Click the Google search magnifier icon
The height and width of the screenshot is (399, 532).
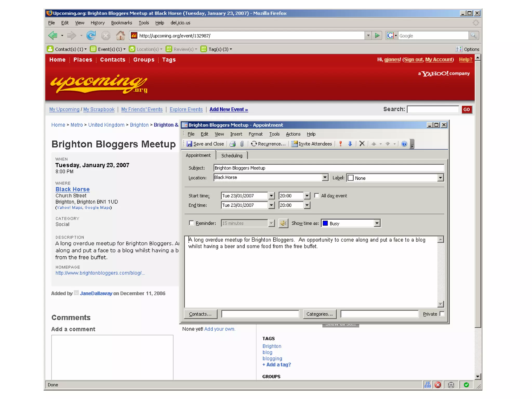(474, 35)
